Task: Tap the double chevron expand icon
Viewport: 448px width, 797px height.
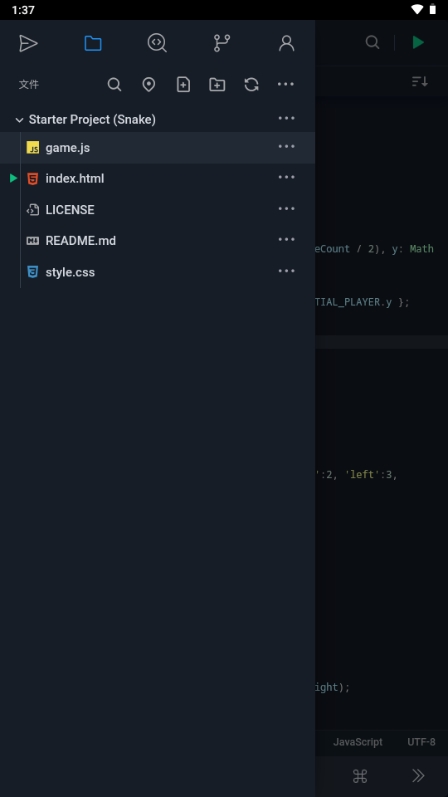Action: [418, 776]
